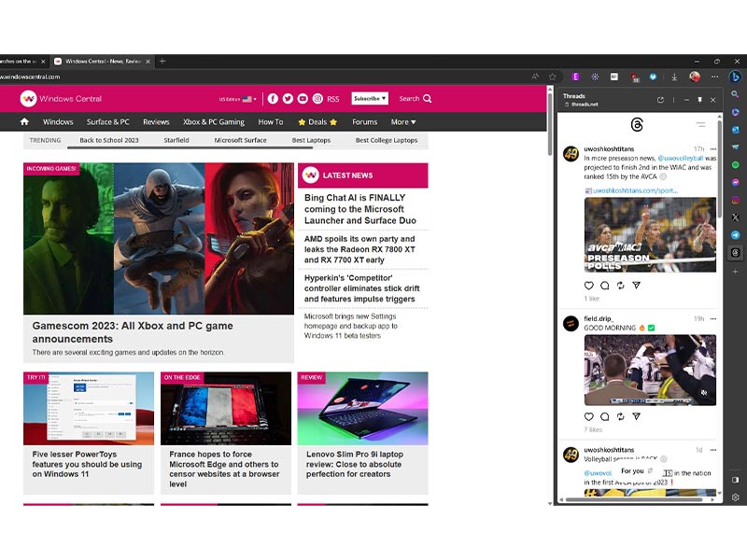
Task: Repost the uwoshkoshtitans preseason polls post
Action: click(x=620, y=286)
